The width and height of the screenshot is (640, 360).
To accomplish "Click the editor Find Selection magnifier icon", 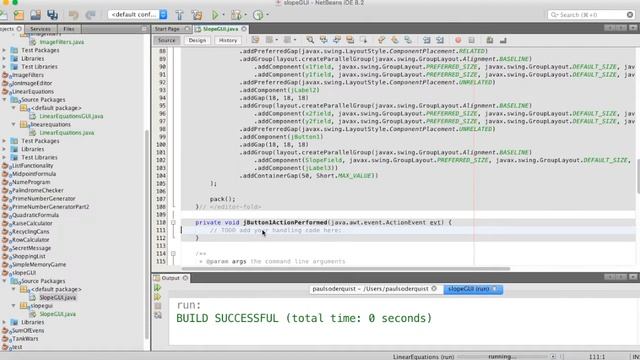I will point(310,40).
